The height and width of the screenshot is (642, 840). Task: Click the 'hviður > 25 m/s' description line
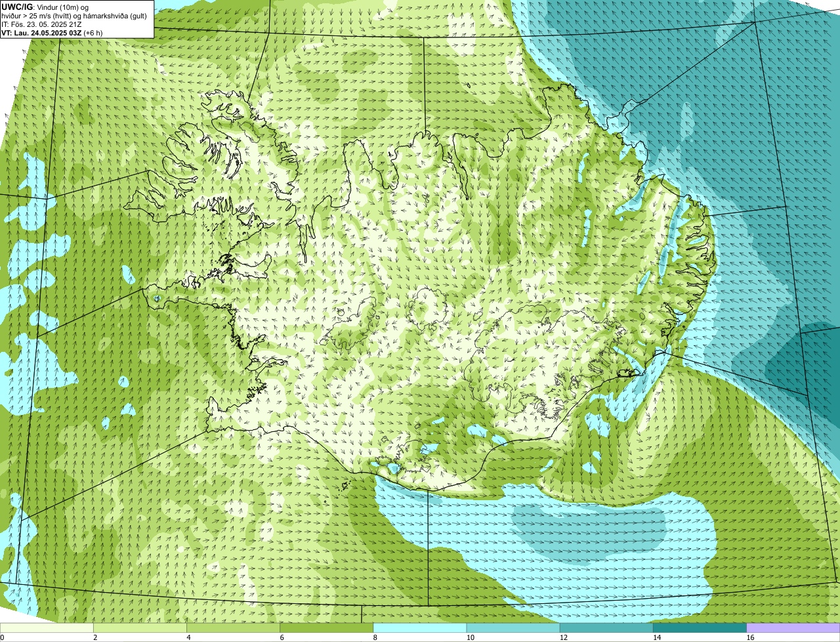point(74,16)
